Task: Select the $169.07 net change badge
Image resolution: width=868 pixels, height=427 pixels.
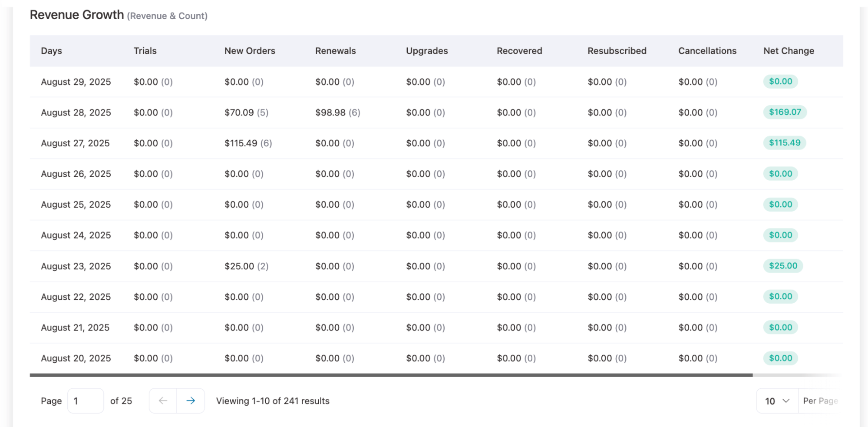Action: (x=785, y=112)
